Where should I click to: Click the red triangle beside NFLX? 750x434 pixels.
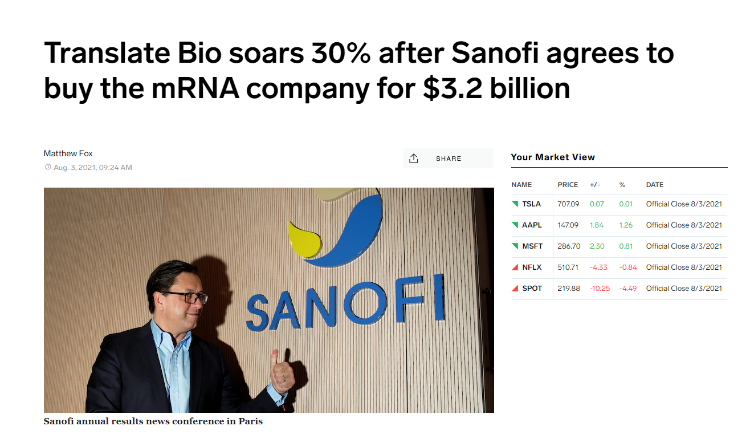coord(515,267)
